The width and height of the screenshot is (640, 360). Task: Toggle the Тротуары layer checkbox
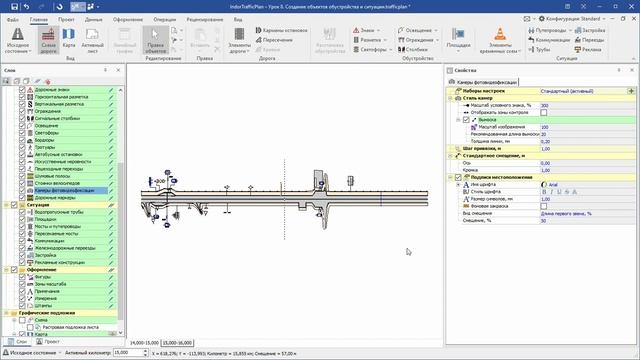tap(22, 147)
